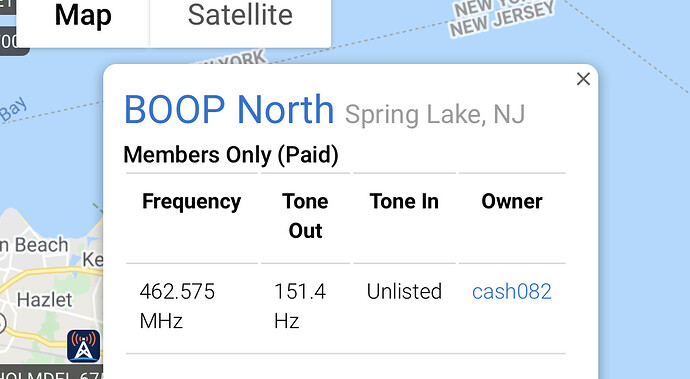Screen dimensions: 690x379
Task: Select the 151.4 Hz tone value
Action: (300, 306)
